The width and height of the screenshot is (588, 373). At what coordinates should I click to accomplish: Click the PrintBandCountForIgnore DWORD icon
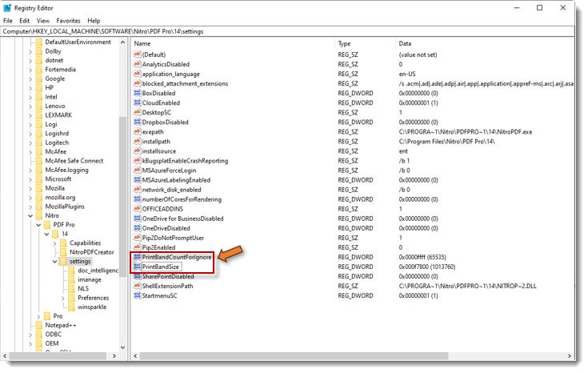coord(138,257)
